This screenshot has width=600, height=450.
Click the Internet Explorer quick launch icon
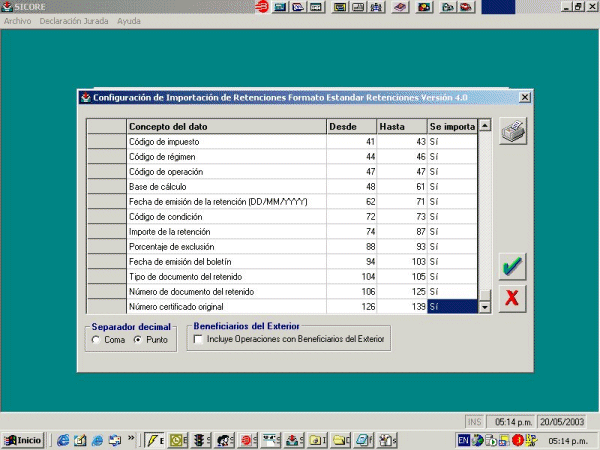pos(63,439)
